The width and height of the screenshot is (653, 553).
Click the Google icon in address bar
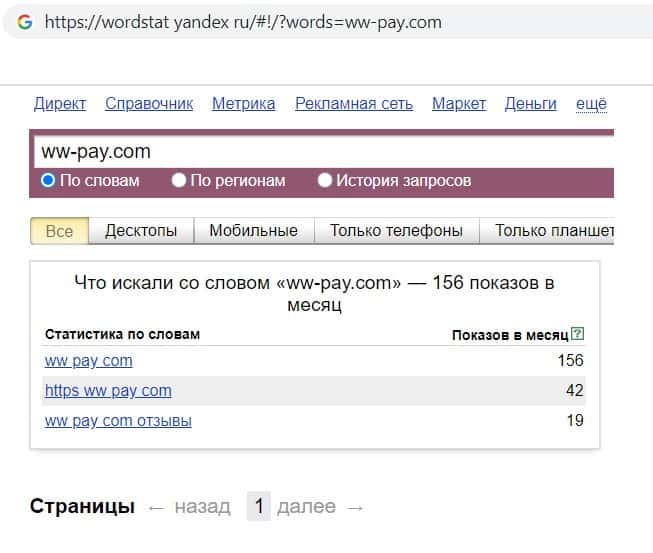coord(25,22)
